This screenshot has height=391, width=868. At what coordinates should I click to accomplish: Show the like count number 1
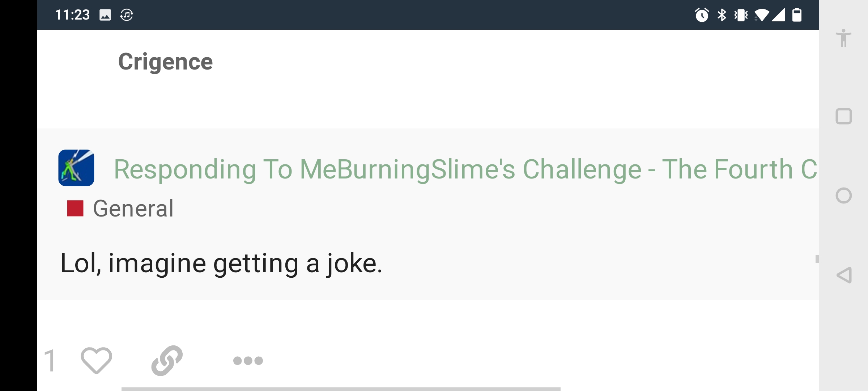pos(50,361)
